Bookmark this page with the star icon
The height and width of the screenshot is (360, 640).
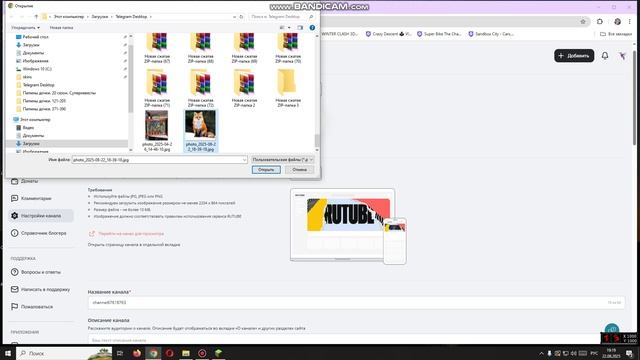[x=583, y=22]
